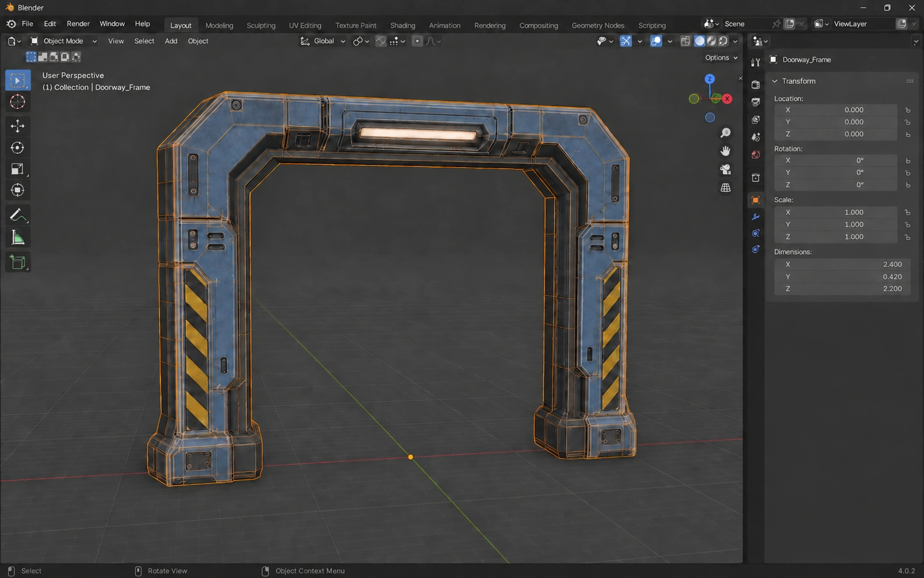924x578 pixels.
Task: Open the File menu
Action: point(27,24)
